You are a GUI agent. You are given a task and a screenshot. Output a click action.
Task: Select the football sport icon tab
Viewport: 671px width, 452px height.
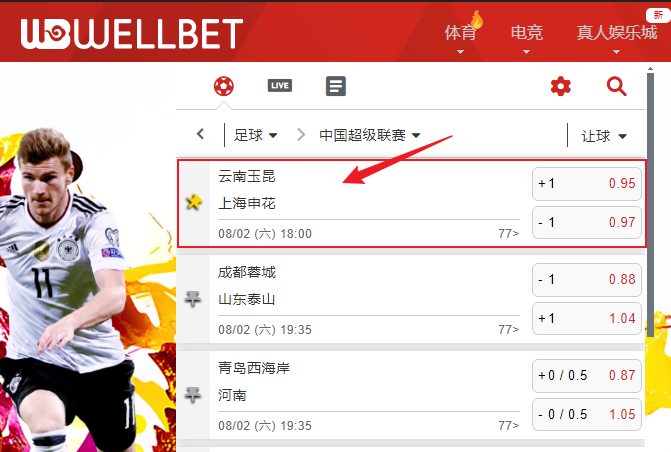click(x=224, y=86)
